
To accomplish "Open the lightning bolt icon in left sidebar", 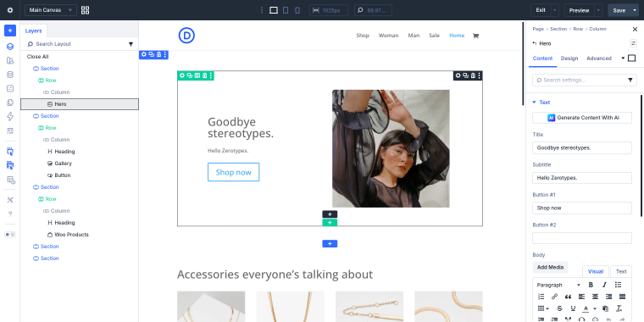I will point(10,117).
